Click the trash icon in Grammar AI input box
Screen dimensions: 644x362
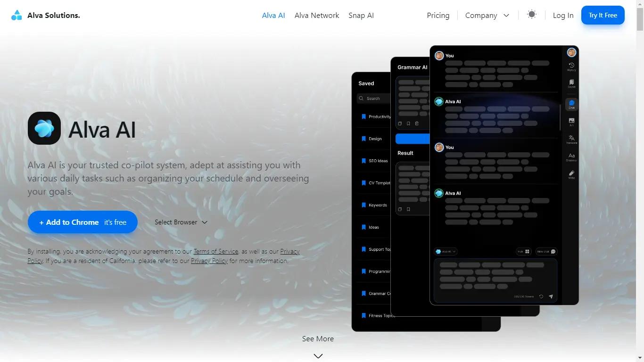pos(417,123)
